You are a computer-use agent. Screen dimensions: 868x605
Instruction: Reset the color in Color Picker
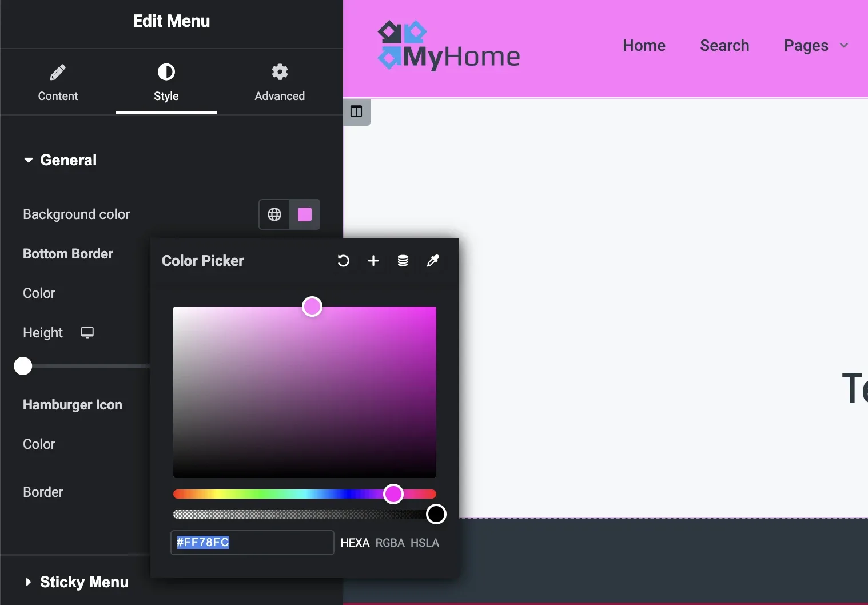coord(343,261)
